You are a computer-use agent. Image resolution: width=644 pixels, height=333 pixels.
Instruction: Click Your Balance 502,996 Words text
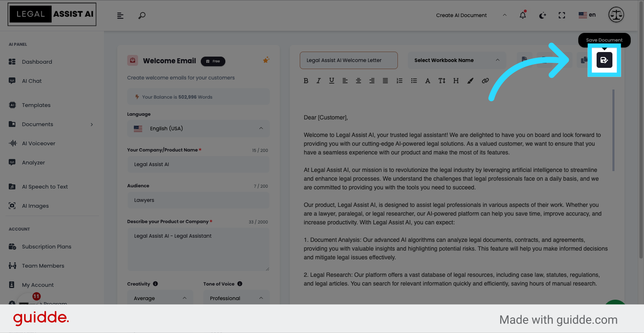point(177,97)
